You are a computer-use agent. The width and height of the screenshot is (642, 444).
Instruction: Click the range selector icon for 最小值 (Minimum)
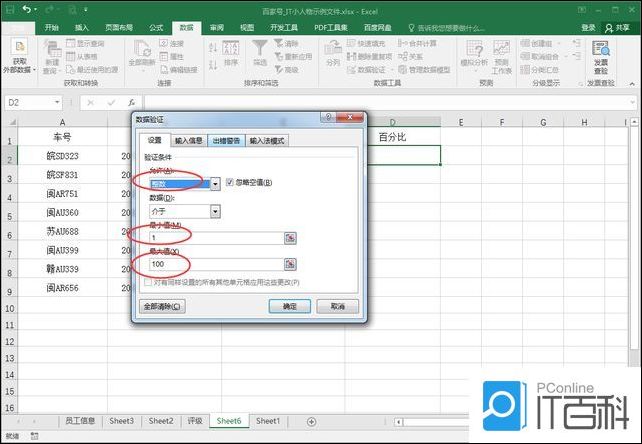point(290,238)
